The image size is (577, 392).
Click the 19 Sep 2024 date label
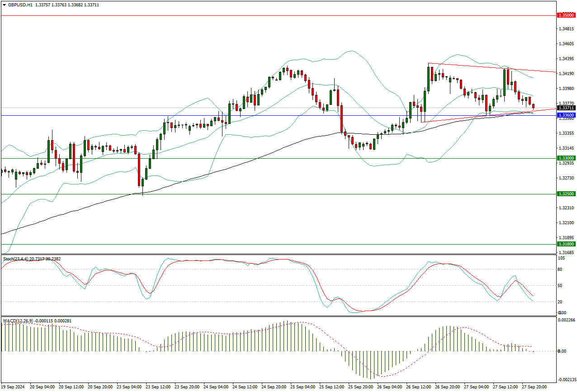[13, 387]
